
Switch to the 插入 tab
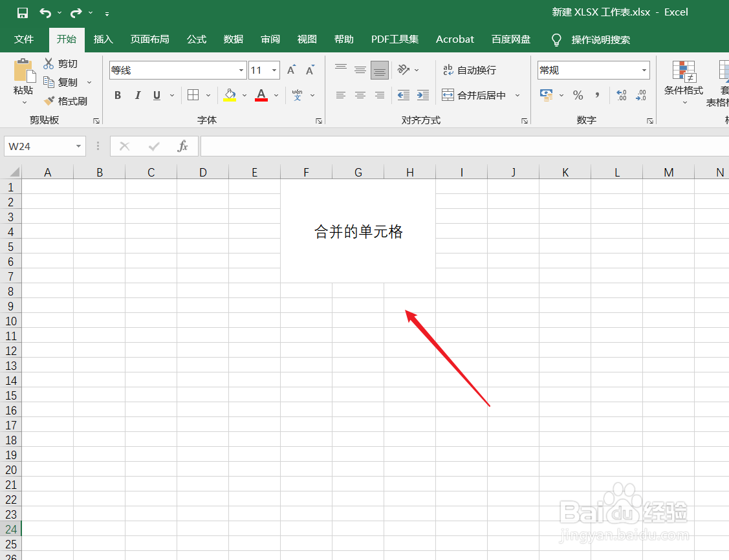click(x=103, y=39)
